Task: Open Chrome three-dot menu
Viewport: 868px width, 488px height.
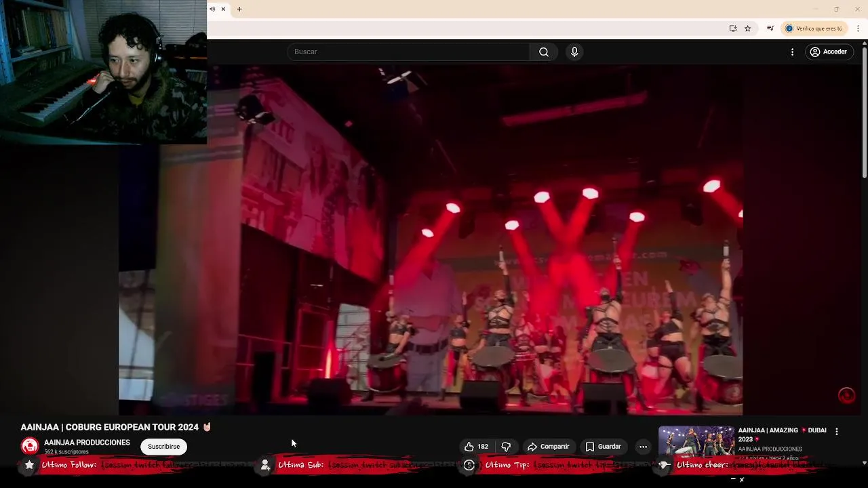Action: pyautogui.click(x=858, y=28)
